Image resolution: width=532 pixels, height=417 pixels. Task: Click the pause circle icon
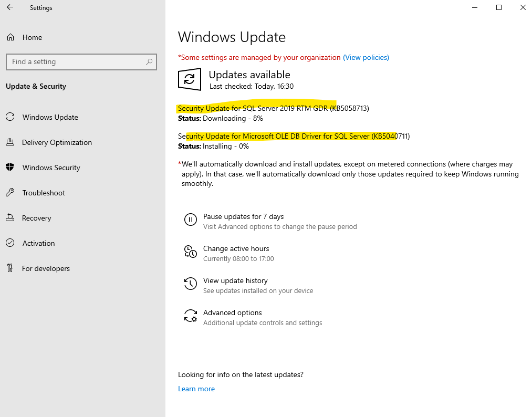[190, 220]
